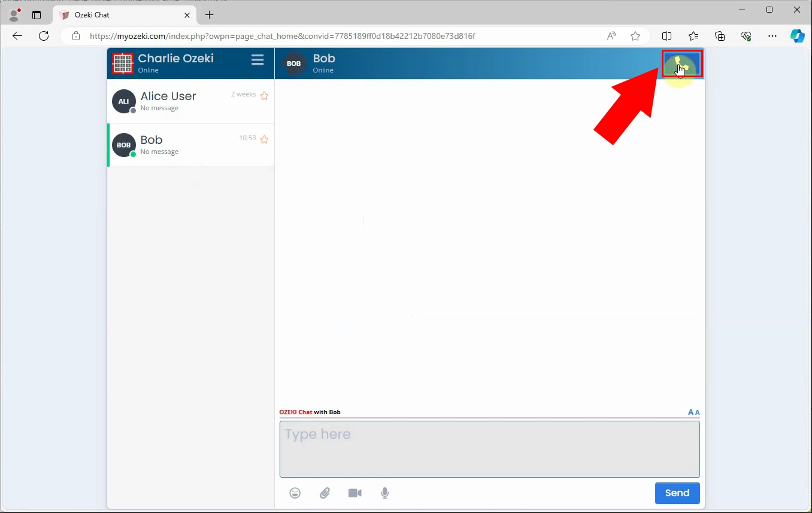This screenshot has width=812, height=513.
Task: Record a voice message with the microphone
Action: pos(385,493)
